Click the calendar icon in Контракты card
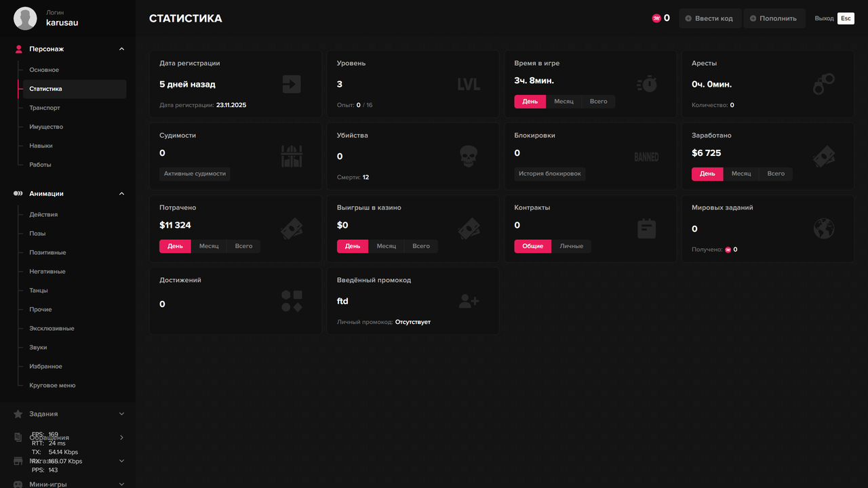 pyautogui.click(x=647, y=228)
